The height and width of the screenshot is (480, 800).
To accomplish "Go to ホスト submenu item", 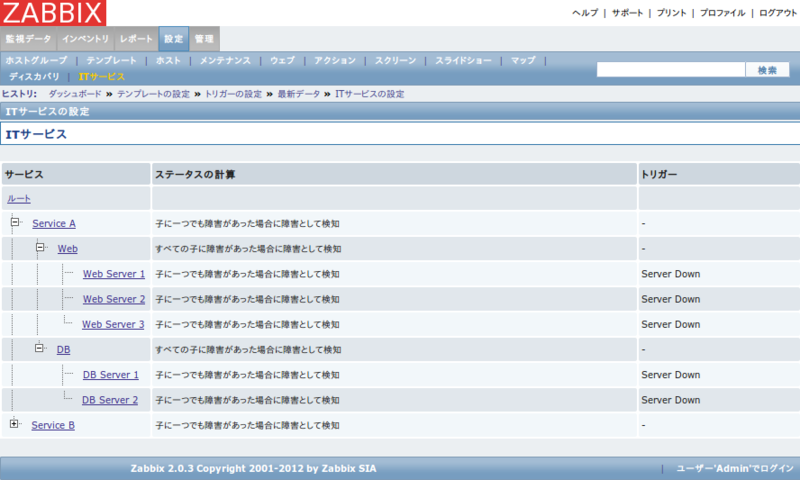I will [168, 60].
